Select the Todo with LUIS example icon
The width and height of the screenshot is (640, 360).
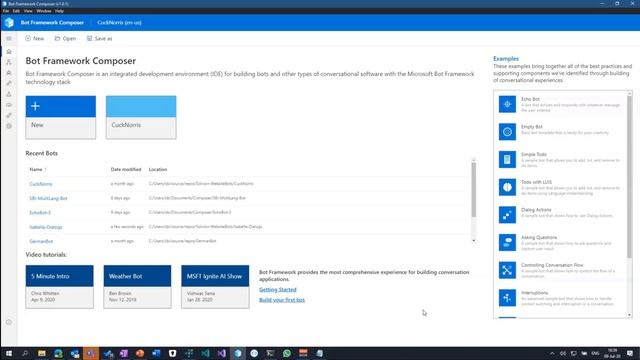tap(507, 187)
